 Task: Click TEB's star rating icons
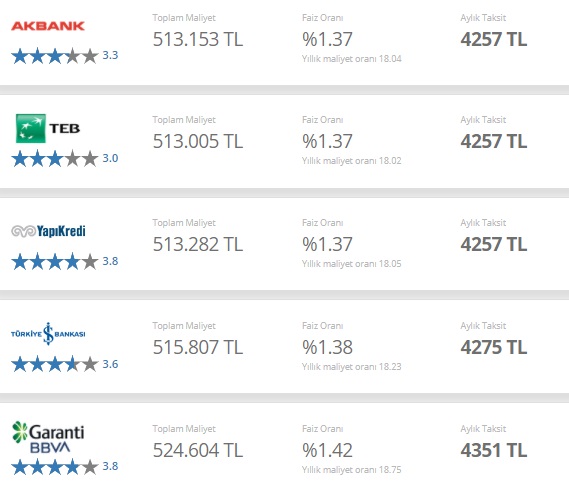[x=55, y=159]
